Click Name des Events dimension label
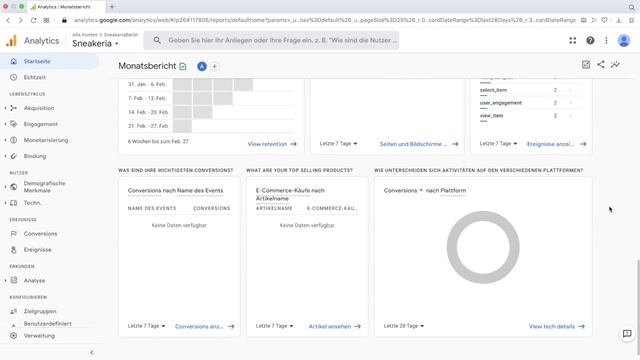Image resolution: width=640 pixels, height=360 pixels. [x=200, y=191]
